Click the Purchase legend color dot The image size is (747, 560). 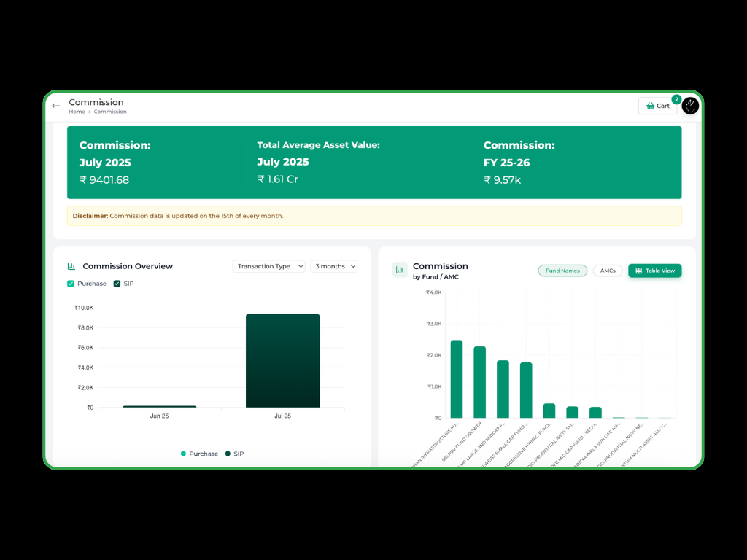[x=184, y=454]
